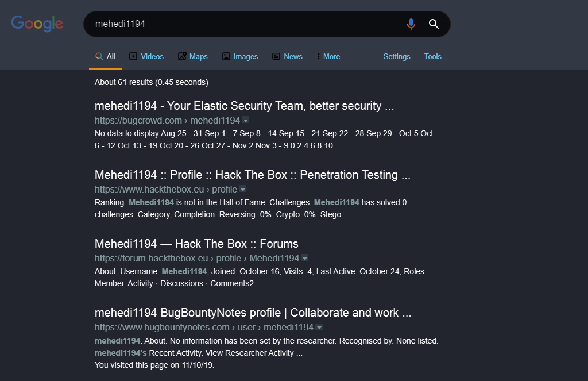Click the www.hackthebox.eu › profile URL
This screenshot has width=588, height=381.
tap(166, 189)
